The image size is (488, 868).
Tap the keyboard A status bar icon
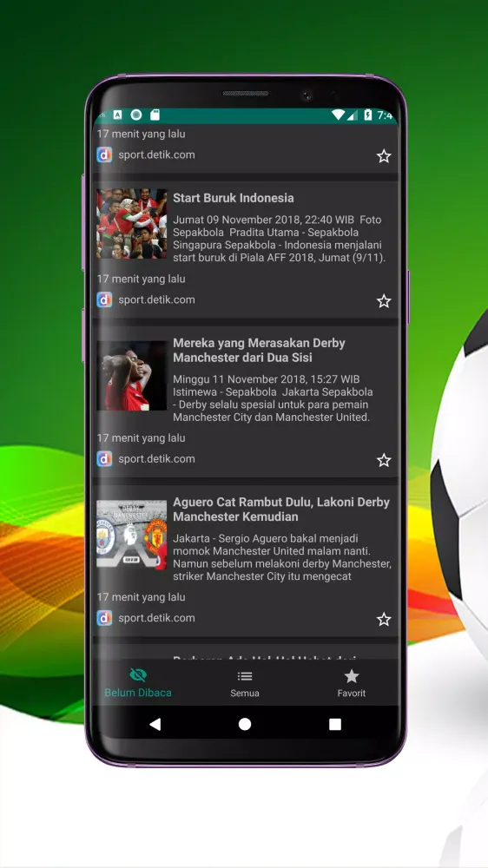click(x=117, y=115)
